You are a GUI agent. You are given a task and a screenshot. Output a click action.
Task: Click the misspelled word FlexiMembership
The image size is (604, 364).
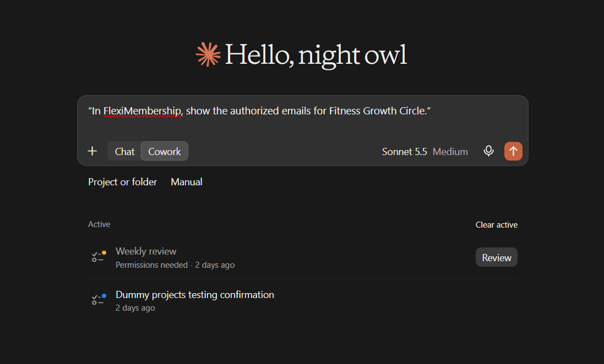click(142, 111)
